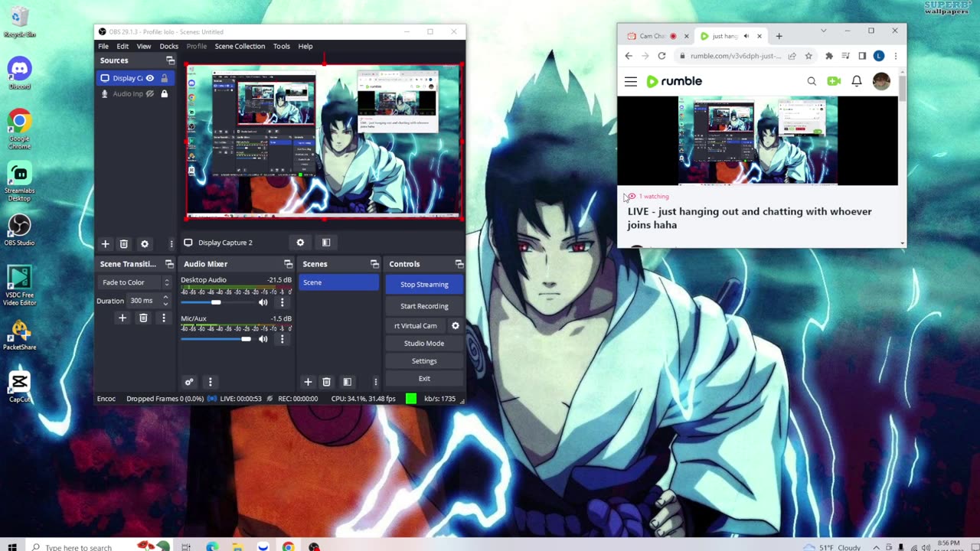Viewport: 980px width, 551px height.
Task: Open Rumble search
Action: click(812, 81)
